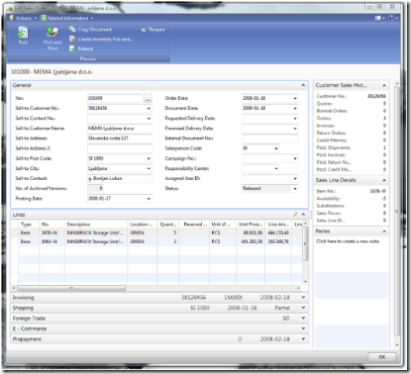The width and height of the screenshot is (411, 374).
Task: Click the Unit Price column header
Action: tap(251, 224)
